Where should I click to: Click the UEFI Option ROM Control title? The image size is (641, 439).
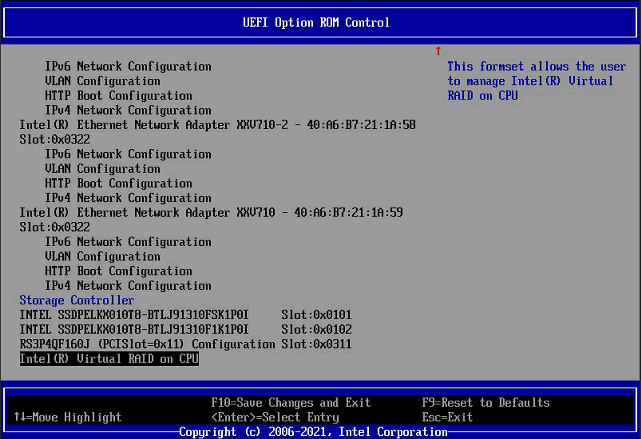316,22
